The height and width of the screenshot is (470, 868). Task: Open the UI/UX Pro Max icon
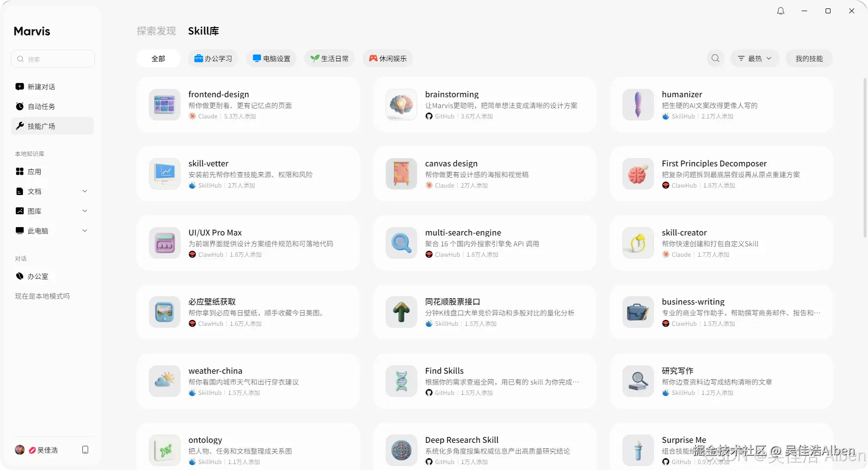coord(165,243)
